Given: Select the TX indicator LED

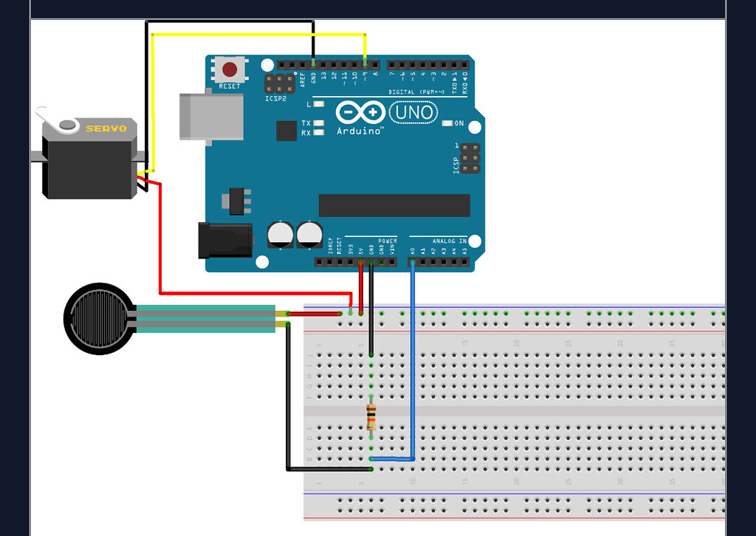Looking at the screenshot, I should point(319,123).
